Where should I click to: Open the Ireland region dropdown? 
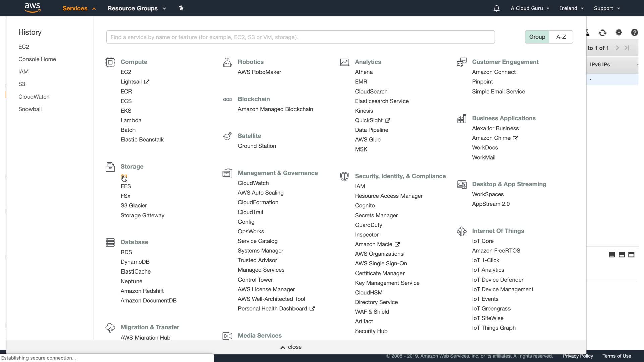point(572,8)
